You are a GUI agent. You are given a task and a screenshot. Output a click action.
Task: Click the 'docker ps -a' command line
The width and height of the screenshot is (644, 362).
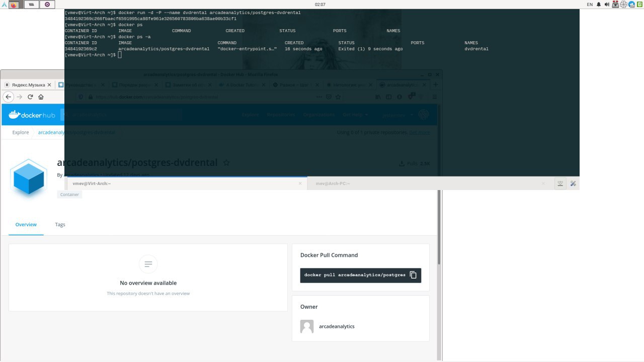pos(134,37)
